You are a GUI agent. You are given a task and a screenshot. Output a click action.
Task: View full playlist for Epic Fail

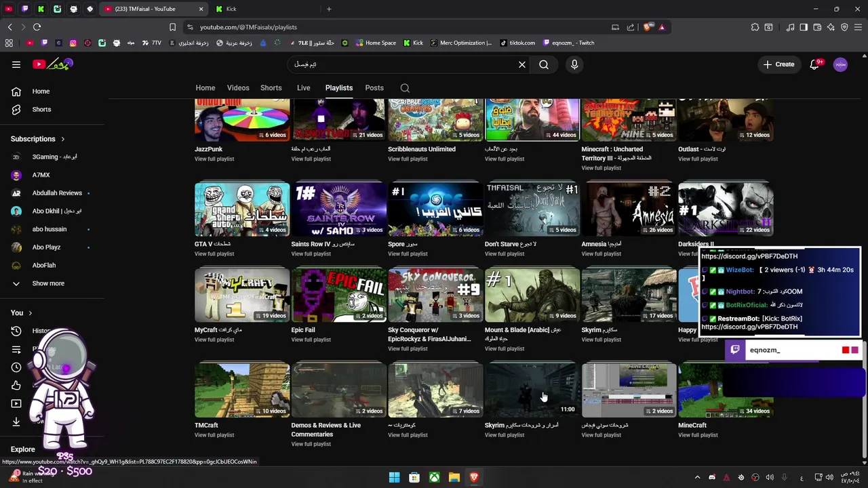(311, 340)
